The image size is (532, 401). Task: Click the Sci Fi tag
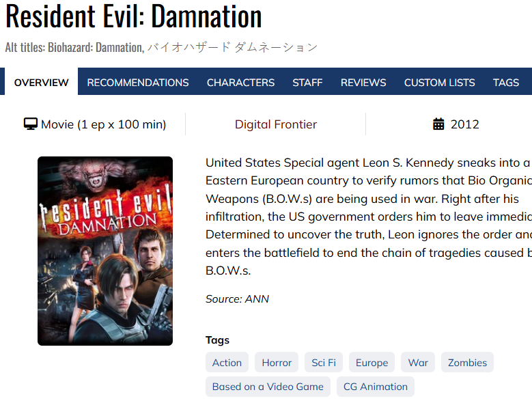click(324, 362)
